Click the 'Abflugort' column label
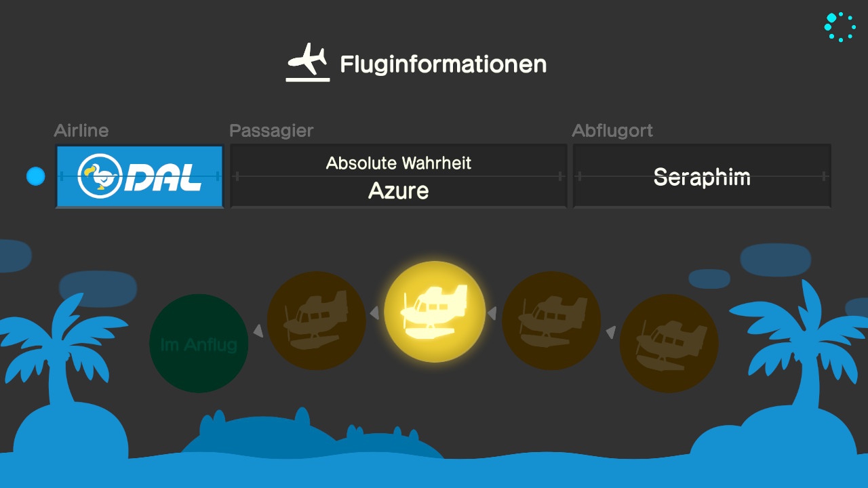 pos(612,131)
